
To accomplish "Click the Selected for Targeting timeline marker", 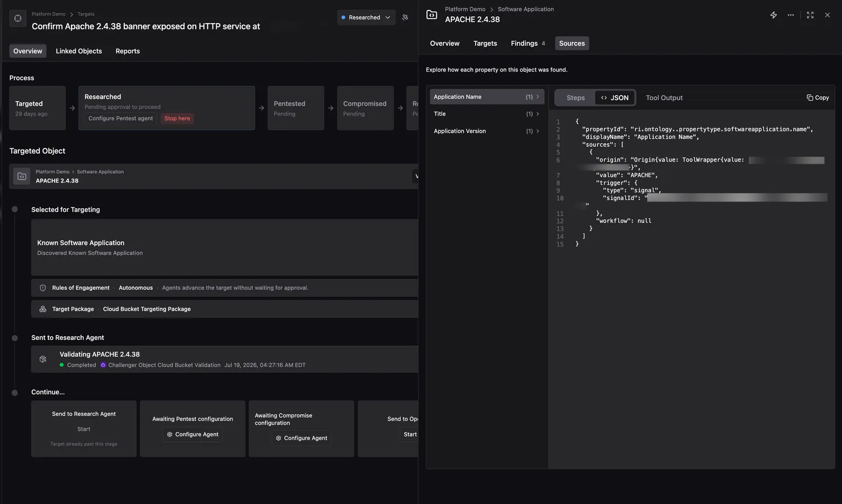I will point(15,209).
